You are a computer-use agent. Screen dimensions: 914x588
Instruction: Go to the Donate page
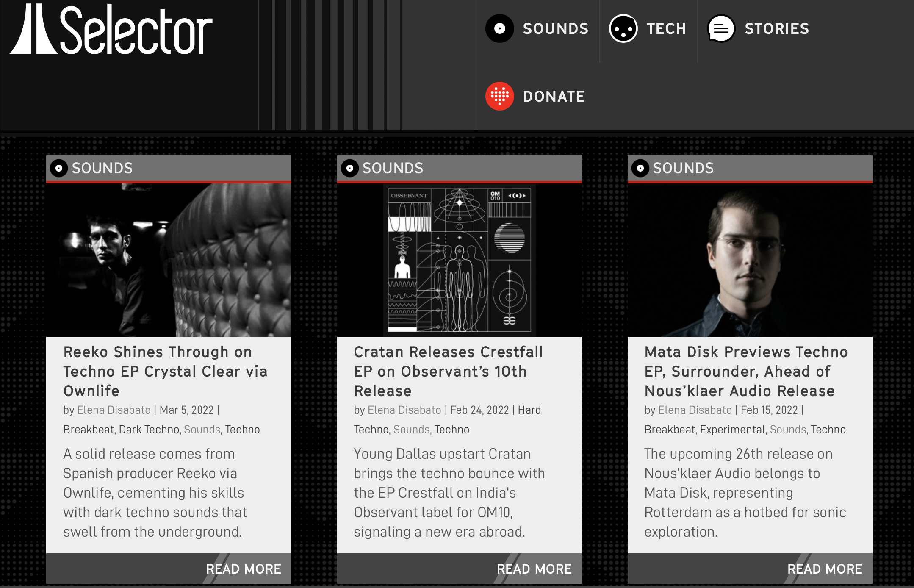coord(554,97)
